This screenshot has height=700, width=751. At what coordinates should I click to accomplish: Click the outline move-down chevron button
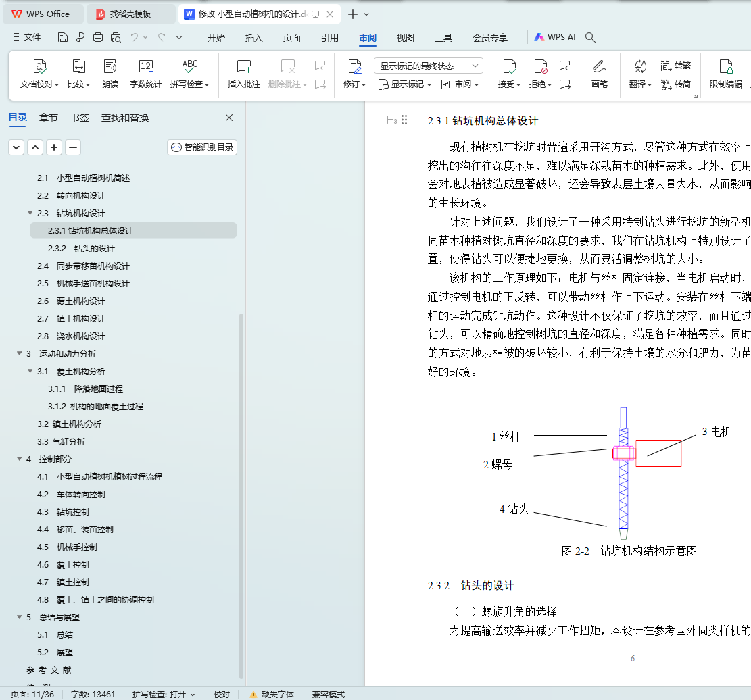point(16,147)
